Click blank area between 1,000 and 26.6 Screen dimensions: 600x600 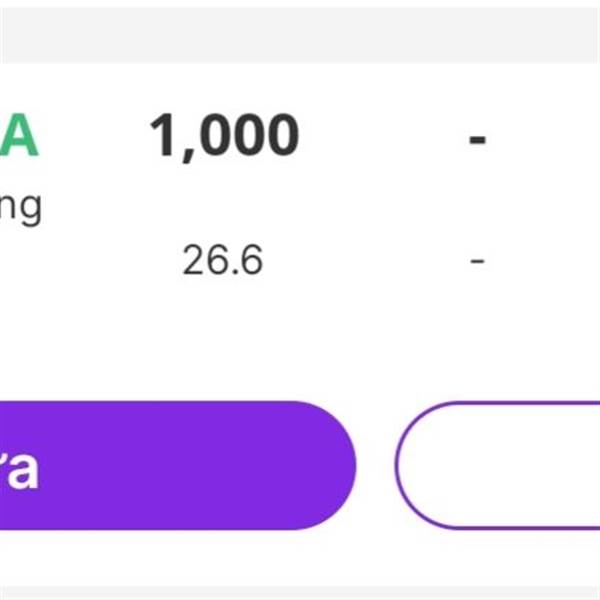click(222, 200)
